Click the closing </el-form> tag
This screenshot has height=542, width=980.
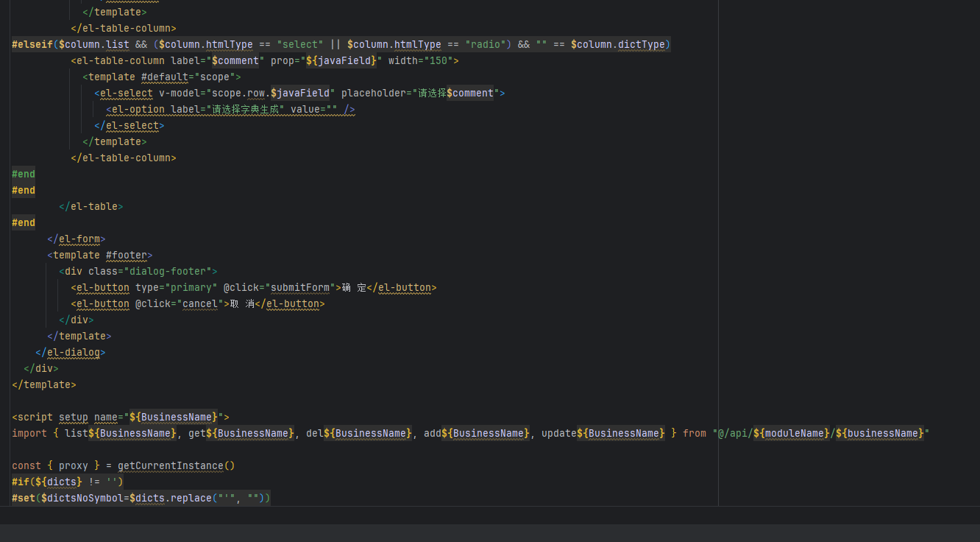77,239
